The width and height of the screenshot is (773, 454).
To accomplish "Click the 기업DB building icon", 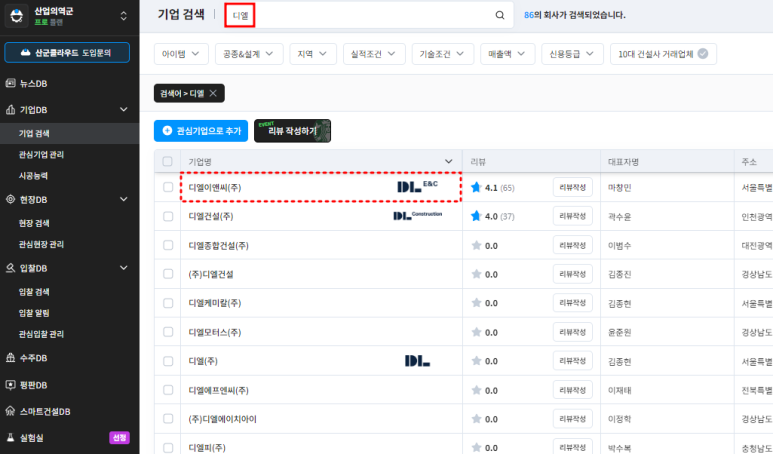I will [x=10, y=109].
